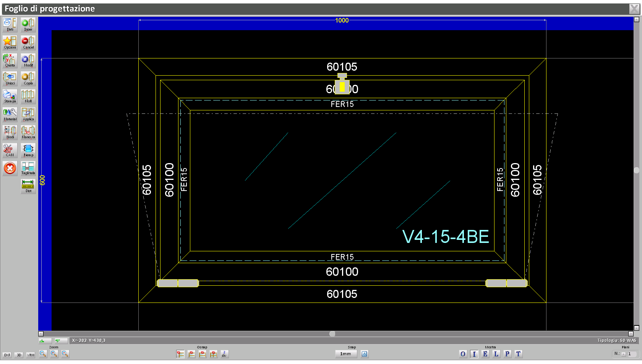The image size is (642, 364).
Task: Click the 1mm snap button
Action: (x=346, y=354)
